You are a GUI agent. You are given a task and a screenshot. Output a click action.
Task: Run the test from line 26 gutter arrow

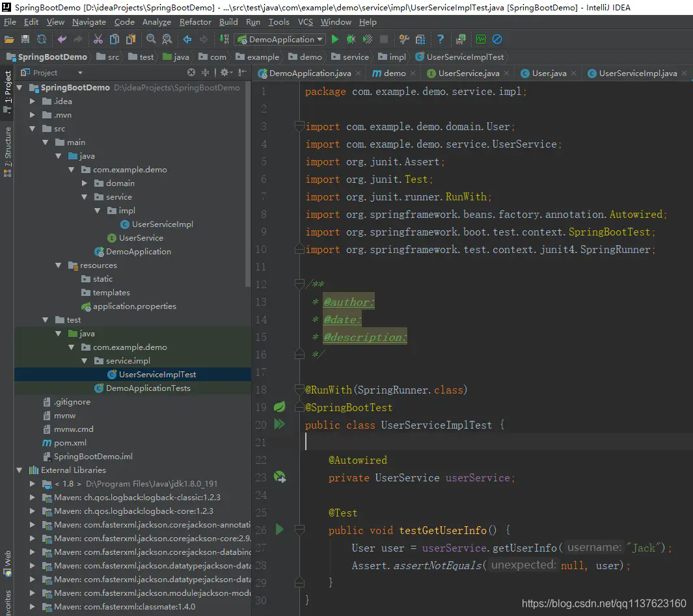coord(279,529)
